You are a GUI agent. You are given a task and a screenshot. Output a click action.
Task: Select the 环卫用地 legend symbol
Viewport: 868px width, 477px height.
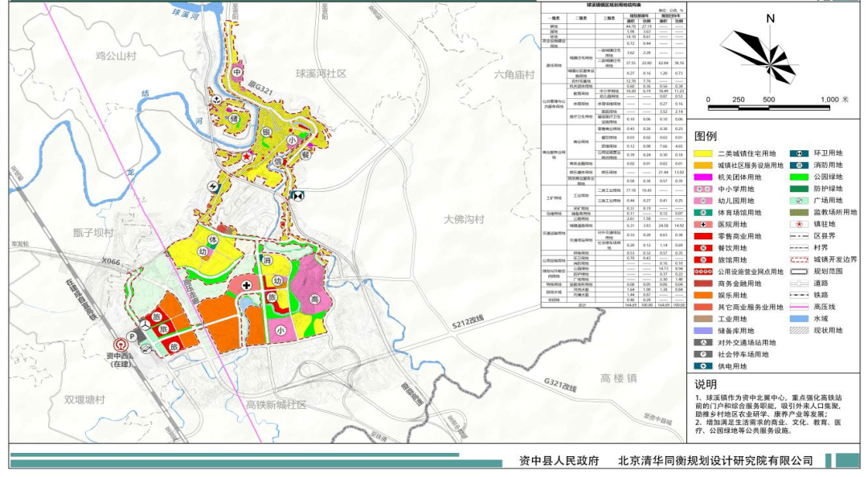click(x=799, y=153)
